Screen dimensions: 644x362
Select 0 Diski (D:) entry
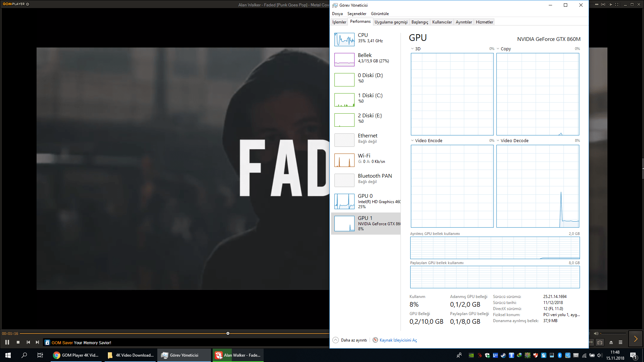tap(366, 79)
